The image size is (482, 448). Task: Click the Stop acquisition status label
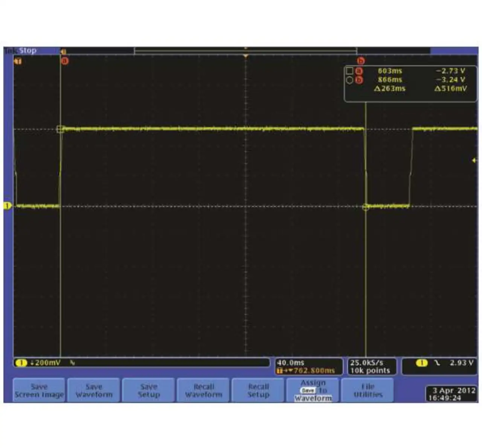(x=28, y=50)
